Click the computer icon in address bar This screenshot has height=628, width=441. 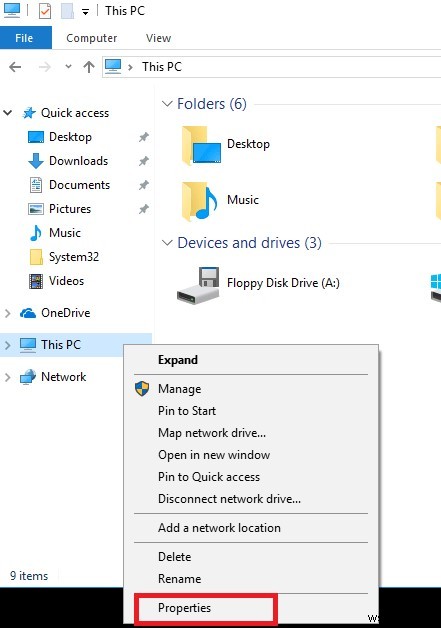113,66
